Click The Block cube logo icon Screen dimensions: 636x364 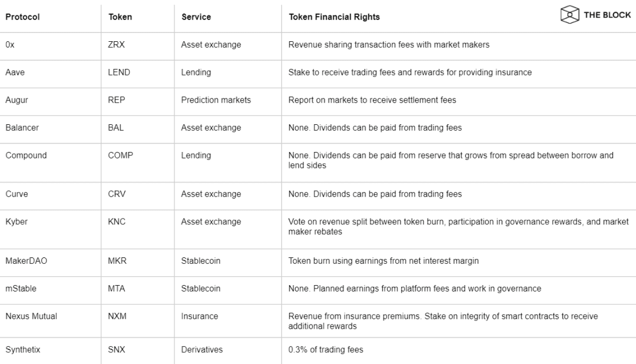pos(570,15)
